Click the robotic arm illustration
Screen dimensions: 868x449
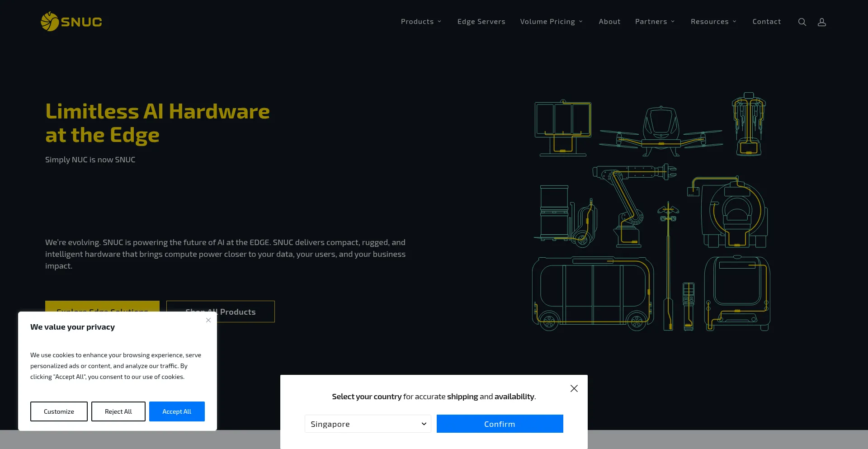[631, 203]
